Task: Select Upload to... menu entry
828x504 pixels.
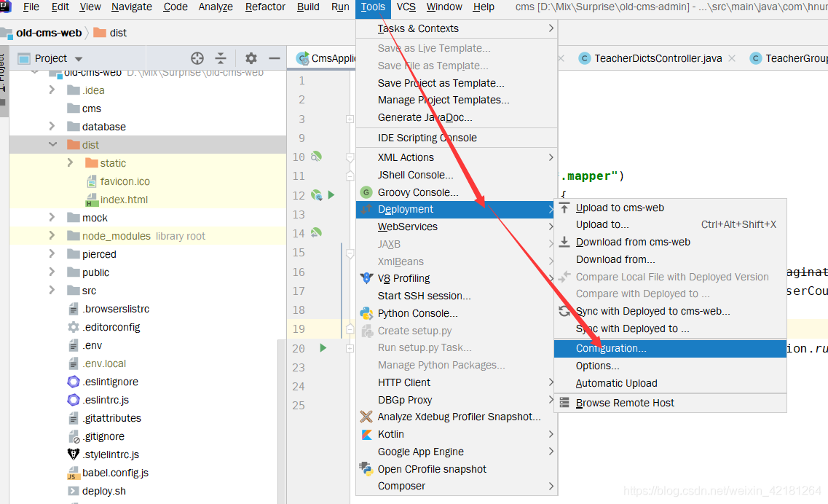Action: pos(670,224)
